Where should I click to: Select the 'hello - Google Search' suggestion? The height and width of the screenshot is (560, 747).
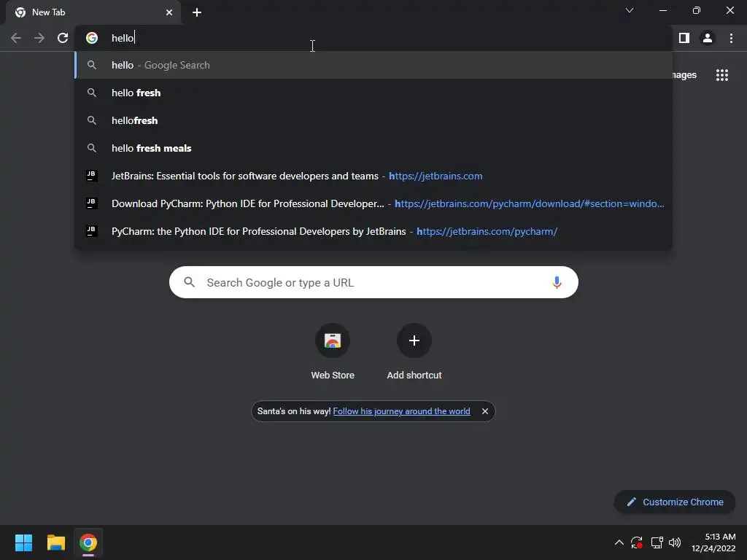[373, 65]
